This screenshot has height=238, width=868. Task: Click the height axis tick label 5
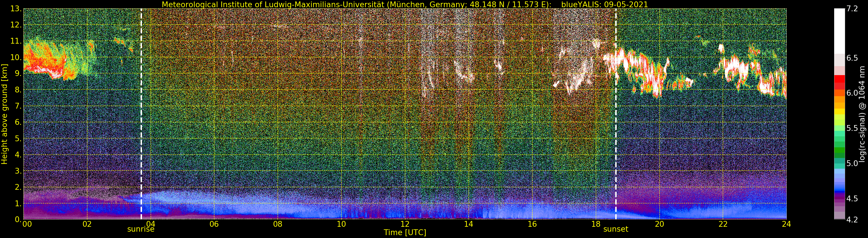click(x=18, y=138)
